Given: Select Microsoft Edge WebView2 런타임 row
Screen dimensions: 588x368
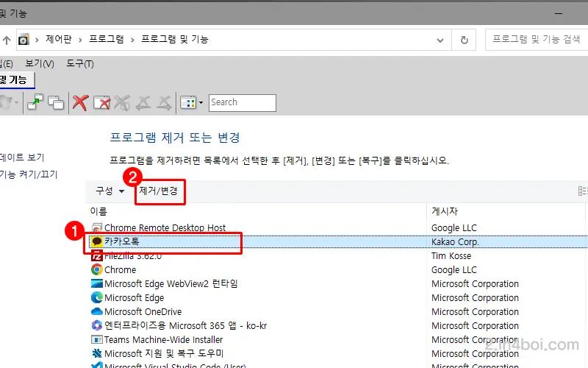Looking at the screenshot, I should pyautogui.click(x=337, y=283).
